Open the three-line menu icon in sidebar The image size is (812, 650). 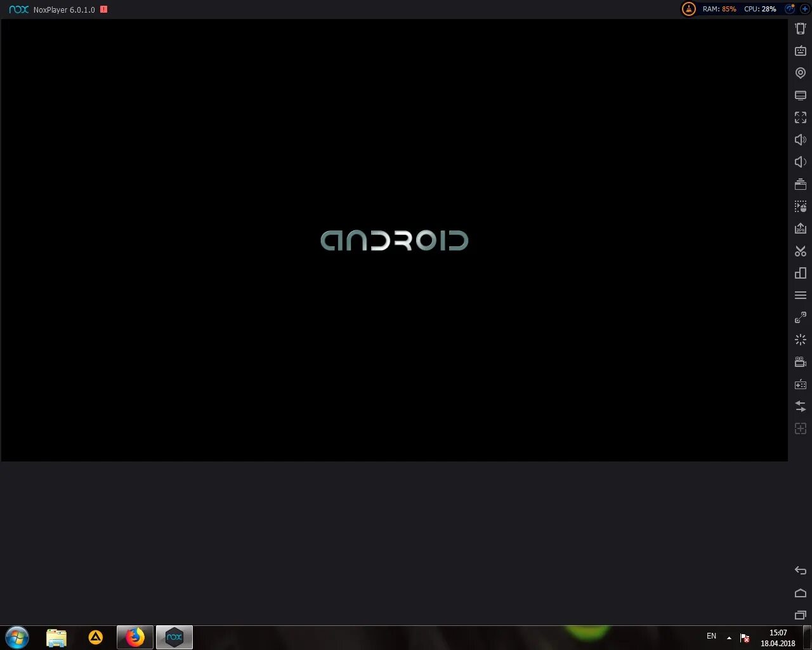point(801,295)
